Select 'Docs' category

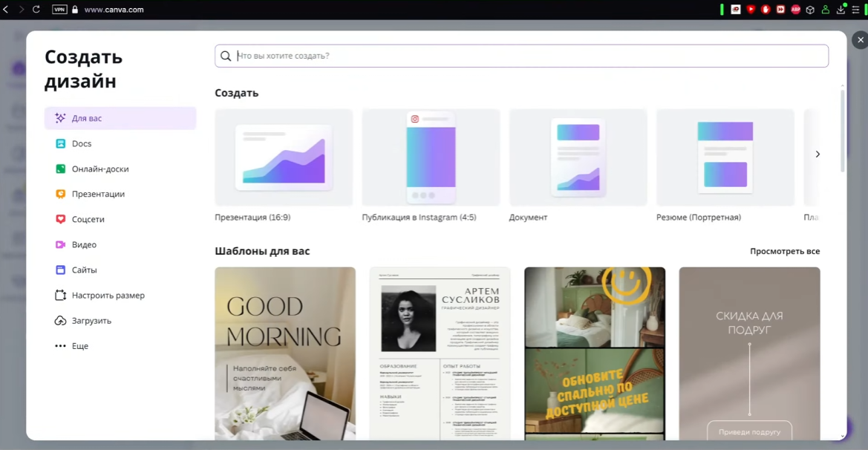pyautogui.click(x=120, y=143)
